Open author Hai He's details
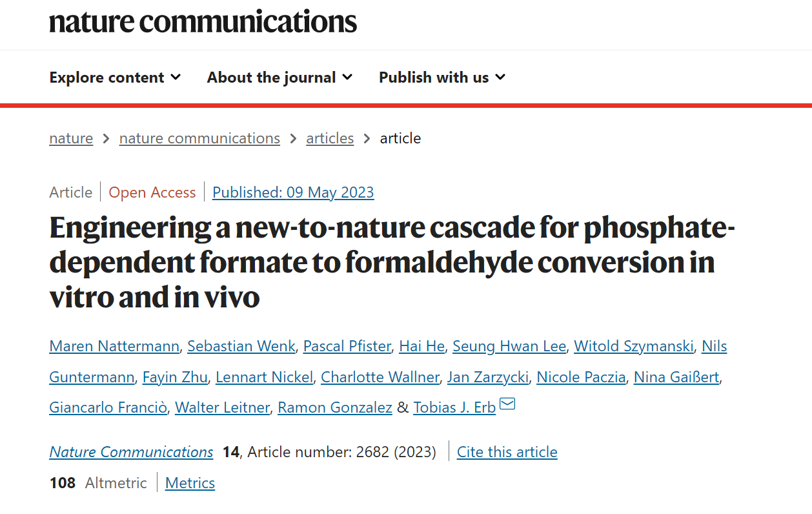Image resolution: width=812 pixels, height=514 pixels. click(421, 346)
